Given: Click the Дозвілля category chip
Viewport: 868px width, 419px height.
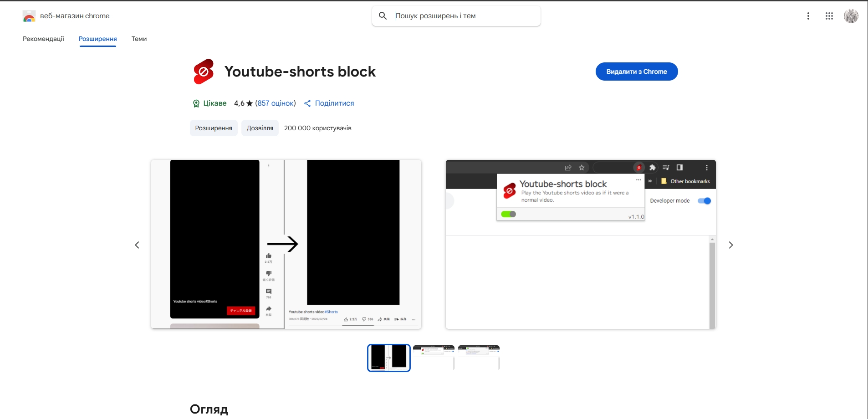Looking at the screenshot, I should coord(260,128).
